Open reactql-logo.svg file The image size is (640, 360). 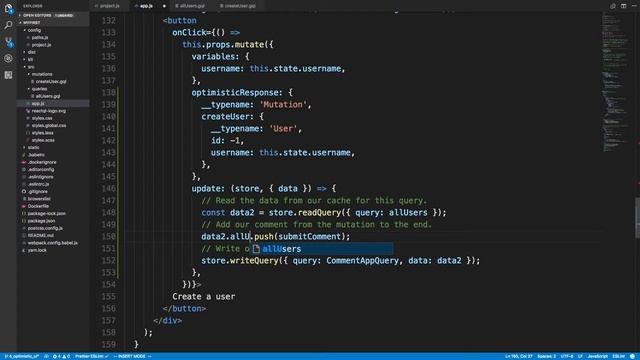pyautogui.click(x=49, y=111)
